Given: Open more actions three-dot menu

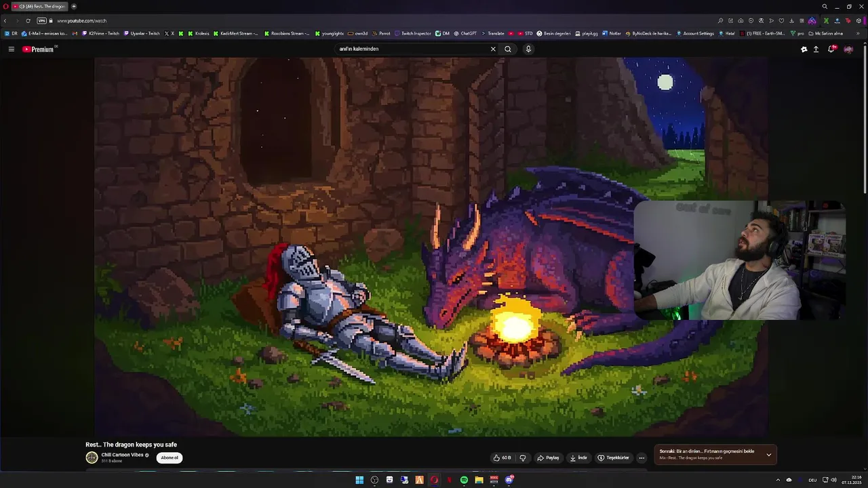Looking at the screenshot, I should [642, 457].
